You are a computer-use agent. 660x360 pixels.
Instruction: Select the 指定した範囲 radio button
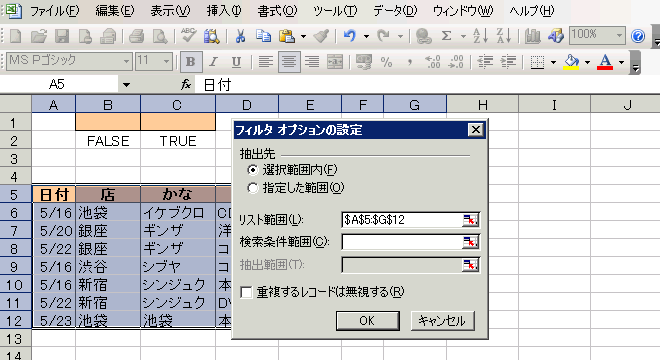[253, 188]
